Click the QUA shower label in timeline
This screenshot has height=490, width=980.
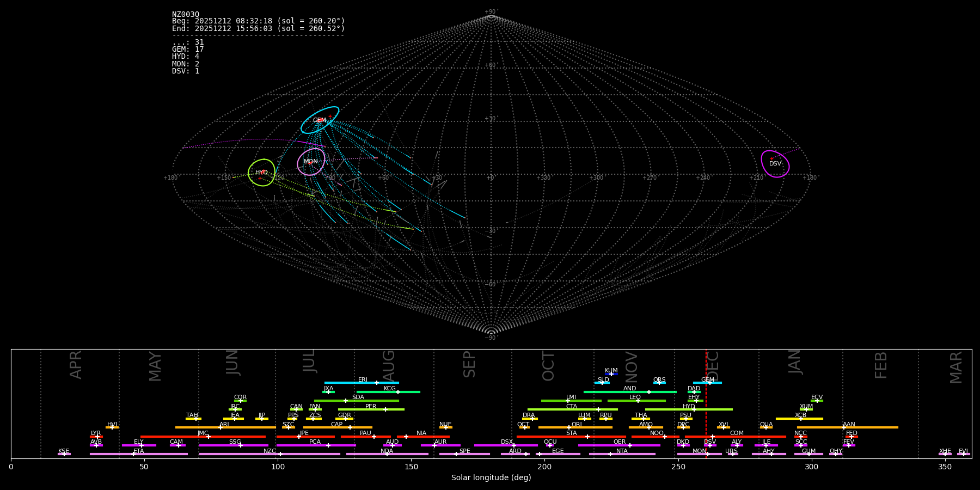(x=767, y=425)
